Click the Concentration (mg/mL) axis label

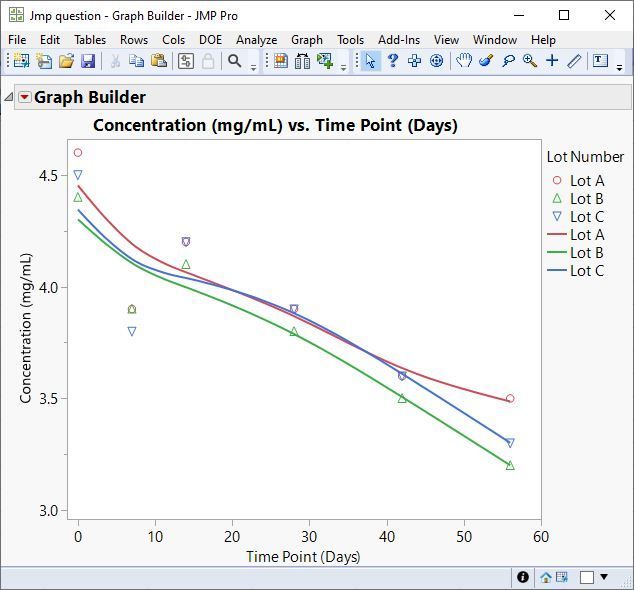(x=25, y=328)
